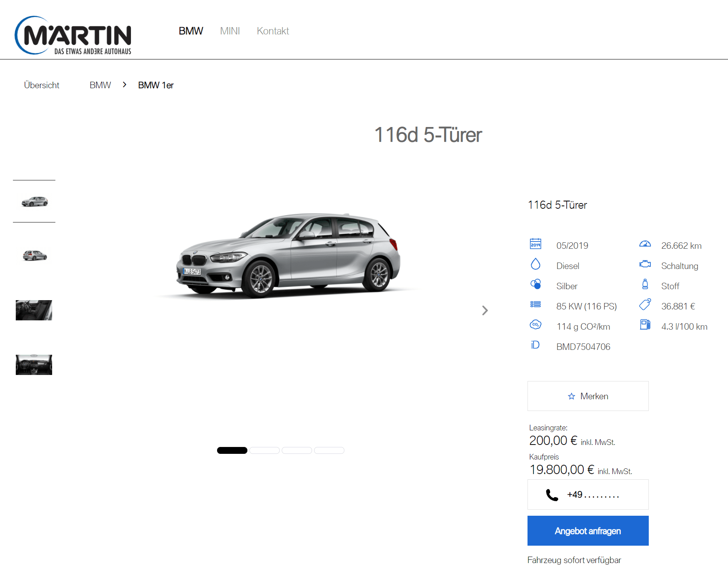This screenshot has width=728, height=576.
Task: Click the Leasingrate label
Action: pyautogui.click(x=549, y=428)
